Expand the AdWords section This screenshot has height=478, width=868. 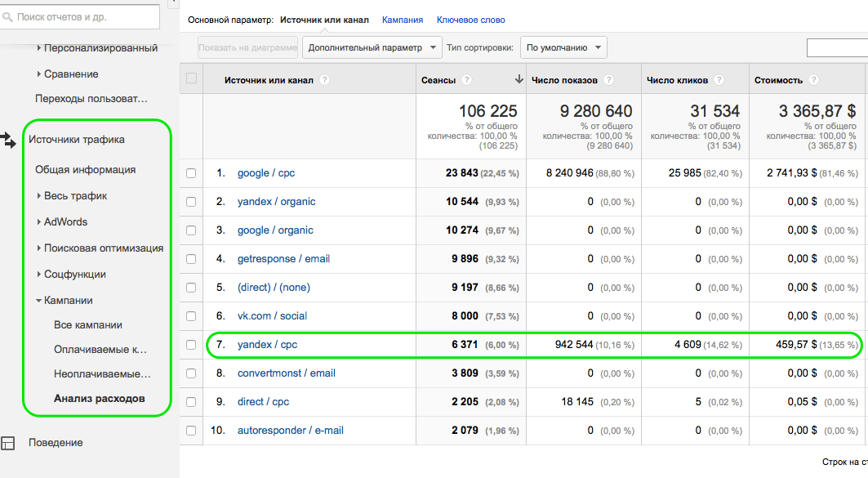tap(38, 221)
